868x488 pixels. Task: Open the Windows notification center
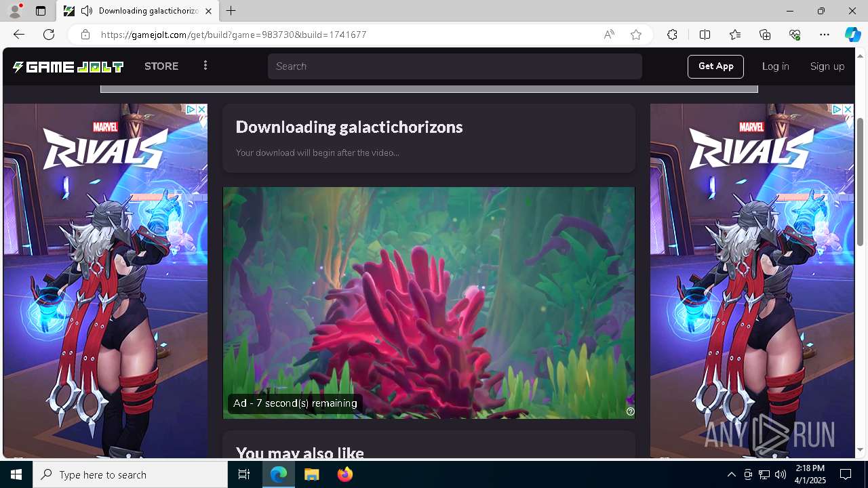846,474
